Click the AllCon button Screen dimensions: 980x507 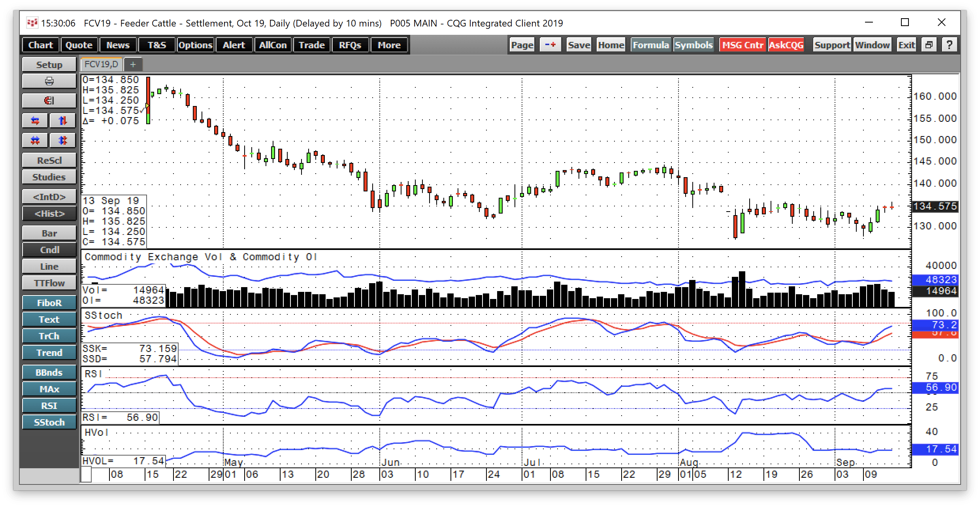click(273, 45)
